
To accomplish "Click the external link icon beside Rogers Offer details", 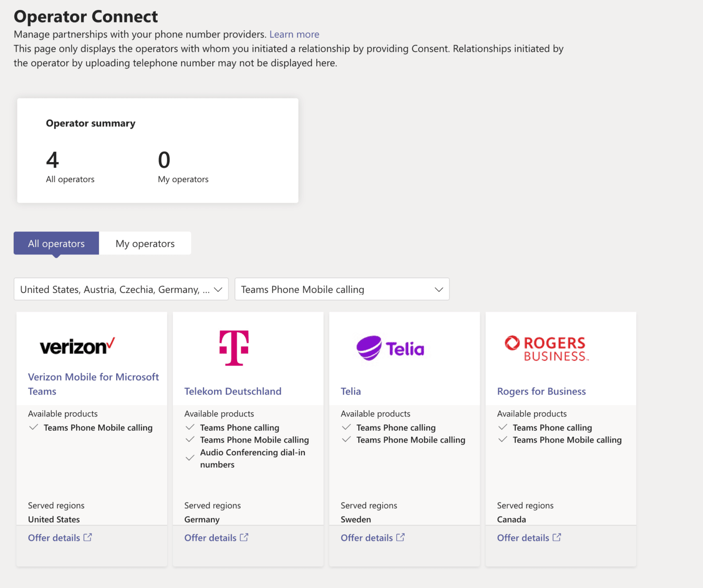I will (557, 537).
